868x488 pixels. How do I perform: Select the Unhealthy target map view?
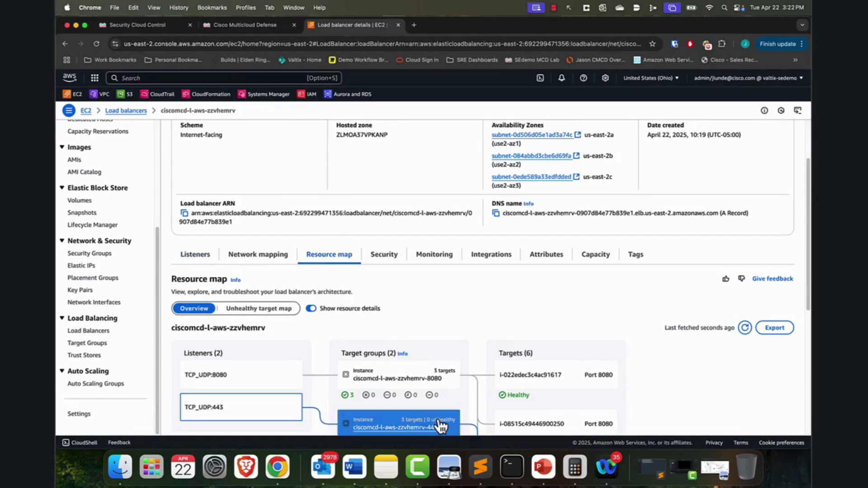point(259,308)
